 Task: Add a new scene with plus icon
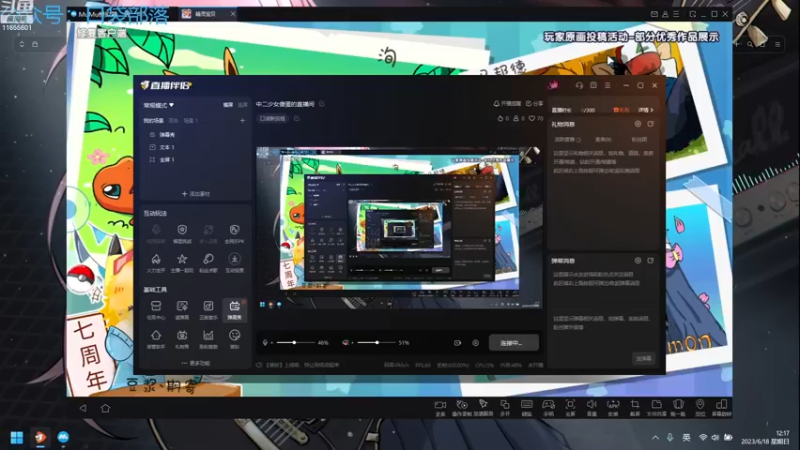click(x=242, y=121)
